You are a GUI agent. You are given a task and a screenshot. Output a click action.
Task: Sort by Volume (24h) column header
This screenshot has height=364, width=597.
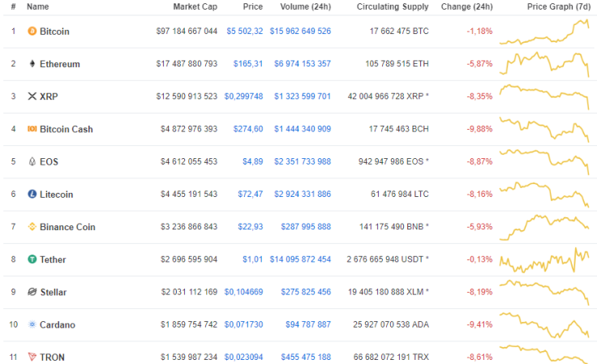tap(306, 6)
